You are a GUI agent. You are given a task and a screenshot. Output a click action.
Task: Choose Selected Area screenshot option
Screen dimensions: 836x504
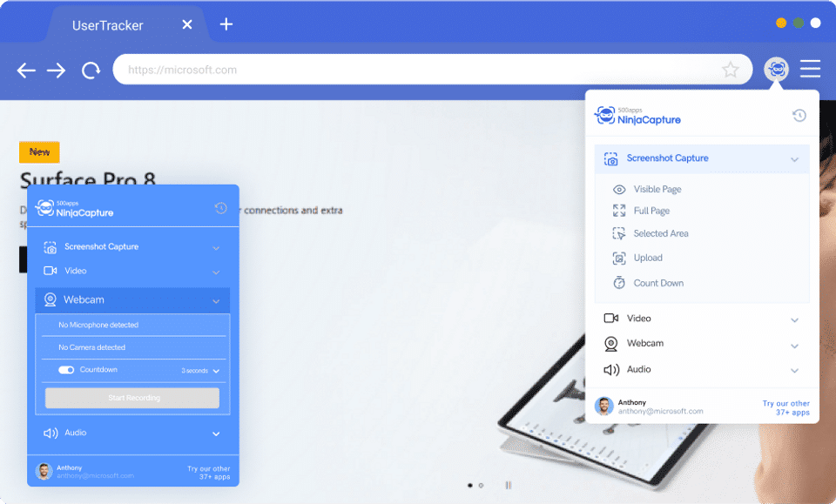point(661,233)
